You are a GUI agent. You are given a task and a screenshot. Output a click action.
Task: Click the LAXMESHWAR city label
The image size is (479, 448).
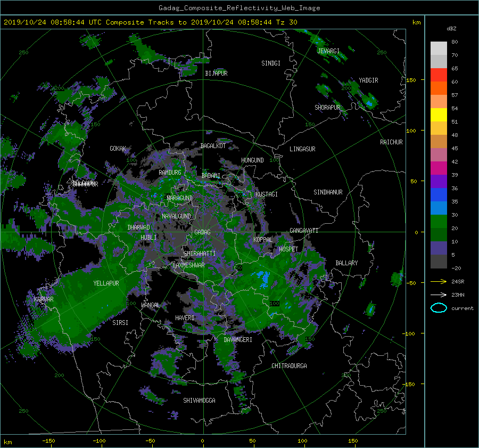coord(188,265)
